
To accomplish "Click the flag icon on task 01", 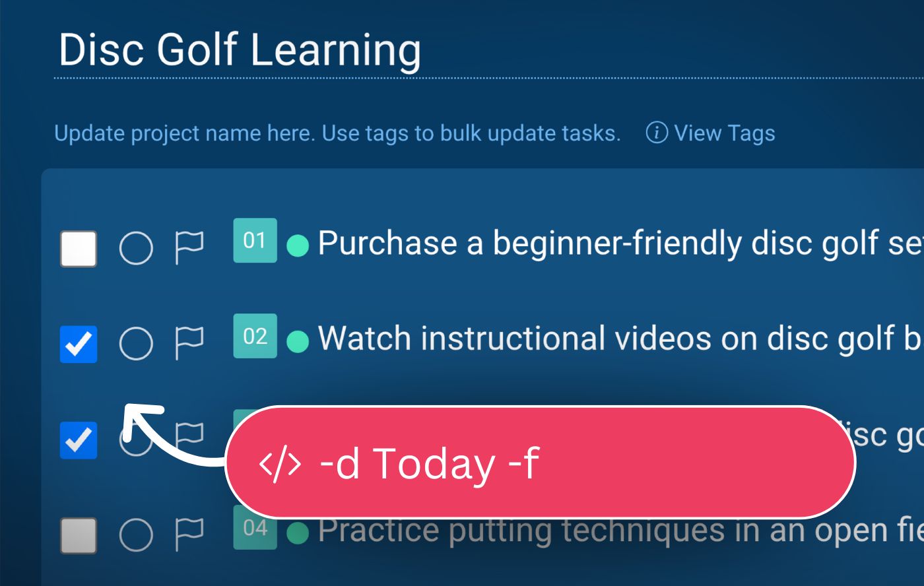I will (x=189, y=247).
